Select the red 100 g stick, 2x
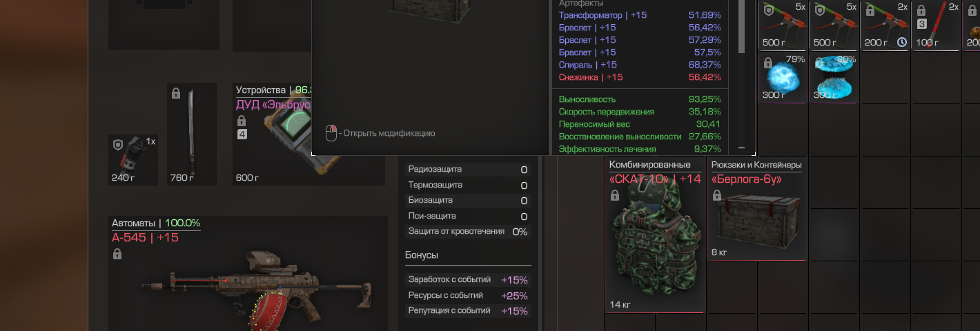The image size is (980, 331). (936, 26)
